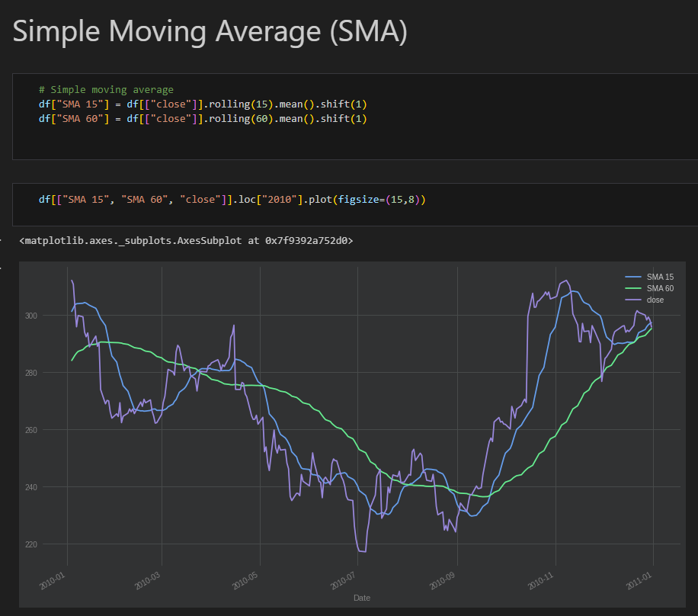Click the 260 y-axis tick label
The height and width of the screenshot is (616, 698).
[31, 430]
